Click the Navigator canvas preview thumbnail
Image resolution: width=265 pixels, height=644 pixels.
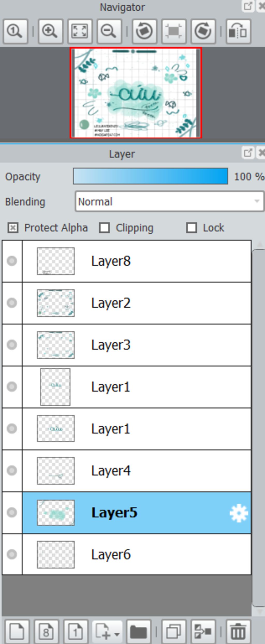pyautogui.click(x=136, y=93)
